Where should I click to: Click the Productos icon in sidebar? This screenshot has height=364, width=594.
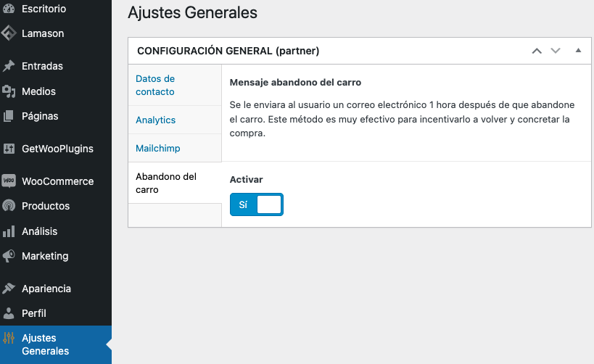coord(9,206)
